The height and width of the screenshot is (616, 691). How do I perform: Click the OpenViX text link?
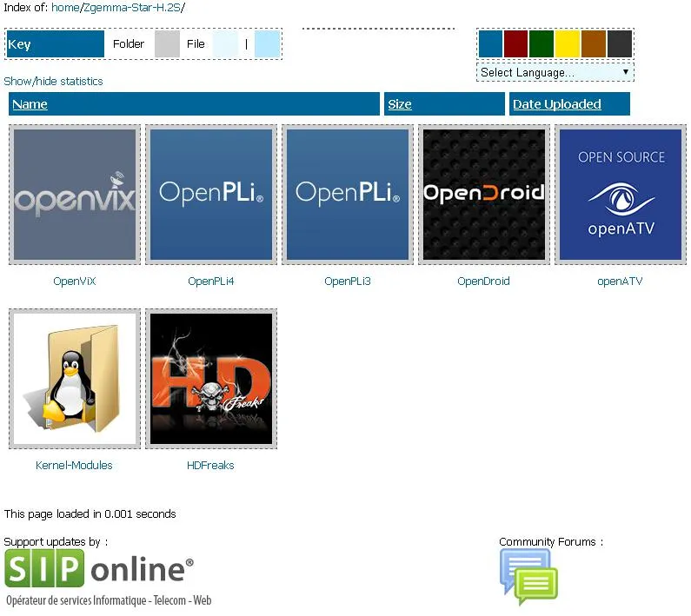[75, 282]
